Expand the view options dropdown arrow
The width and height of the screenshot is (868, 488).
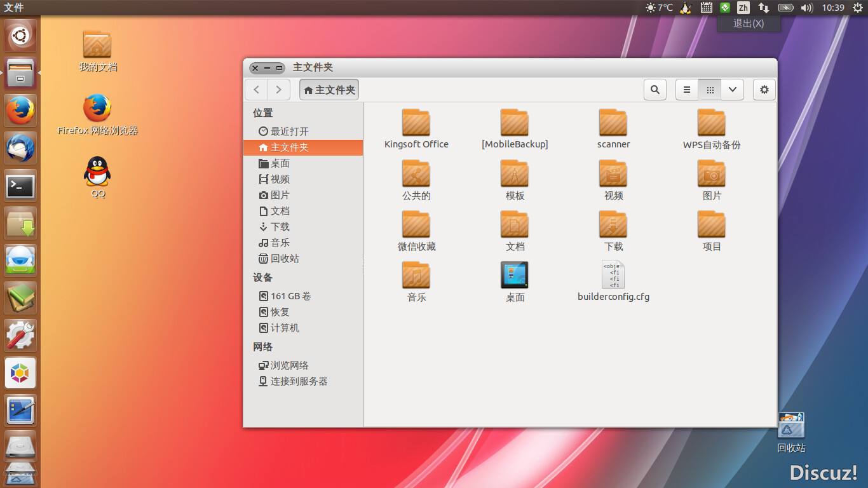tap(732, 90)
